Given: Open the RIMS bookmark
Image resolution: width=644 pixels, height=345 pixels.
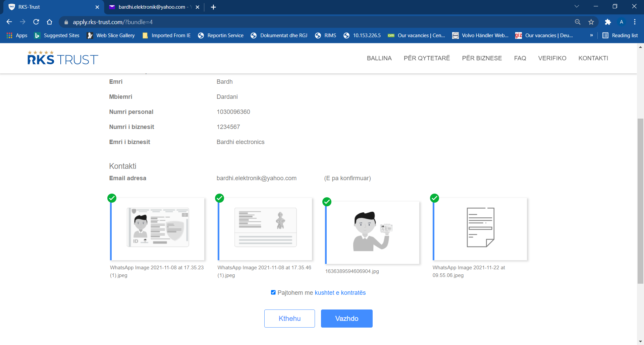Looking at the screenshot, I should point(325,35).
